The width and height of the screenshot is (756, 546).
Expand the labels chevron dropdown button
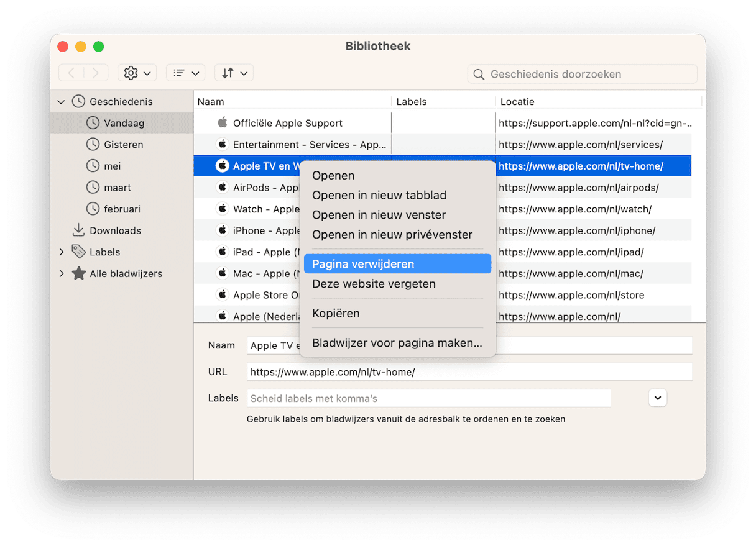[x=658, y=398]
